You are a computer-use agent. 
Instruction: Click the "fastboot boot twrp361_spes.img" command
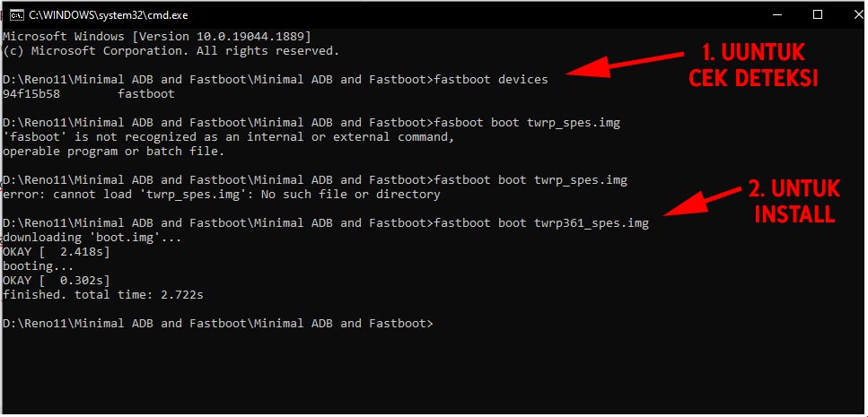tap(540, 222)
